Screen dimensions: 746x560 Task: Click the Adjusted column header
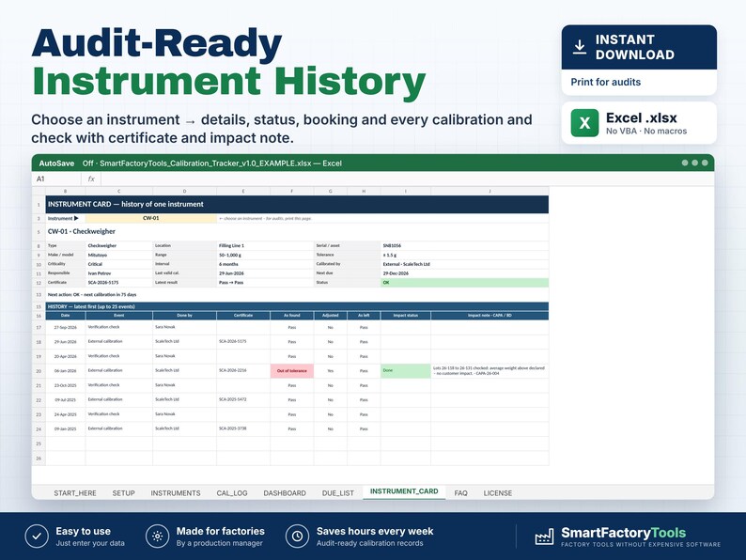pyautogui.click(x=330, y=316)
